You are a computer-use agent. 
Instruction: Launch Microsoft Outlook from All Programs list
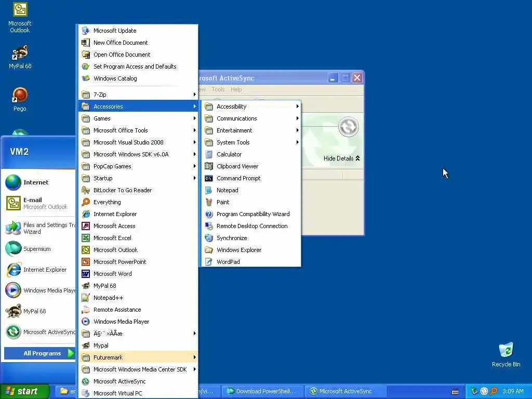[138, 250]
